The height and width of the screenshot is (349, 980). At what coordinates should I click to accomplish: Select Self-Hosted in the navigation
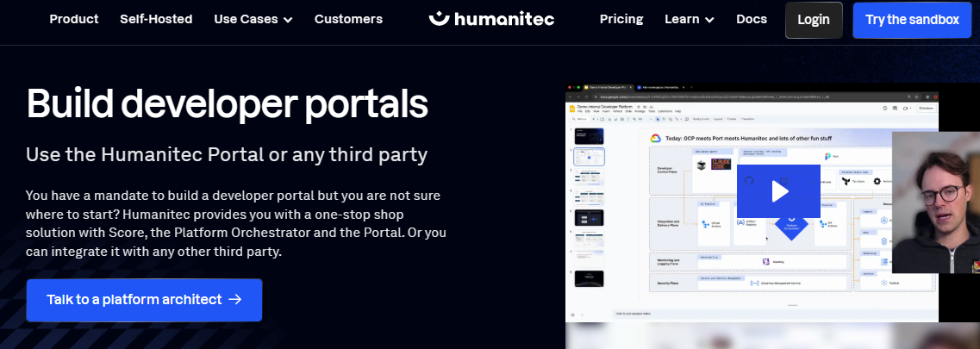pyautogui.click(x=156, y=19)
